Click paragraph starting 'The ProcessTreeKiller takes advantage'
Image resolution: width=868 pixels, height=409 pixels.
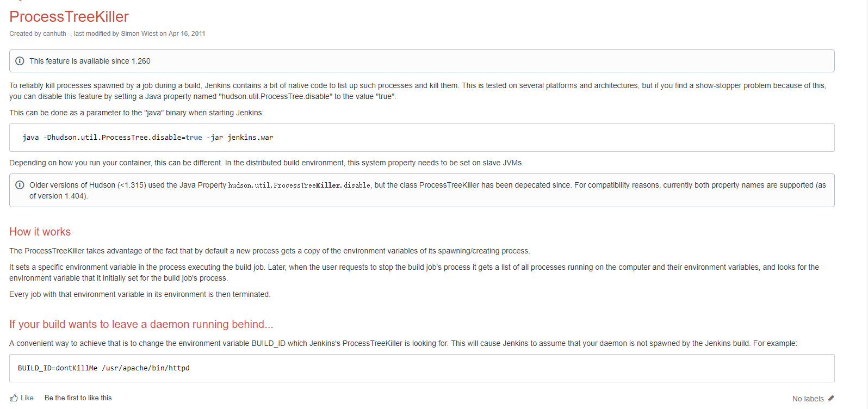tap(270, 251)
